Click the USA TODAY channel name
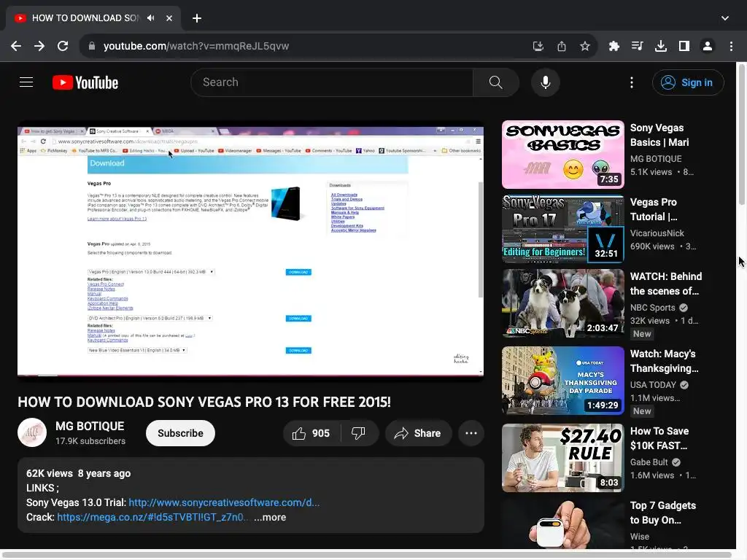Screen dimensions: 747x560 [653, 385]
